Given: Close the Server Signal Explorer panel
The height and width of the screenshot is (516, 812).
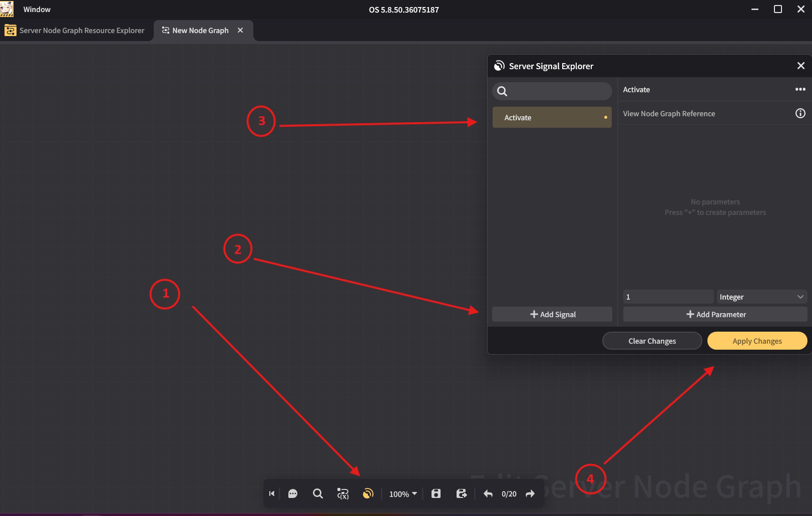Looking at the screenshot, I should pyautogui.click(x=801, y=66).
